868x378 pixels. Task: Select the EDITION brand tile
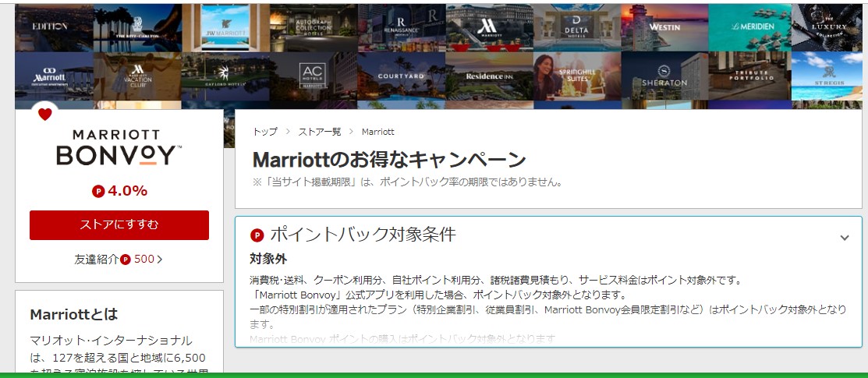[x=55, y=28]
